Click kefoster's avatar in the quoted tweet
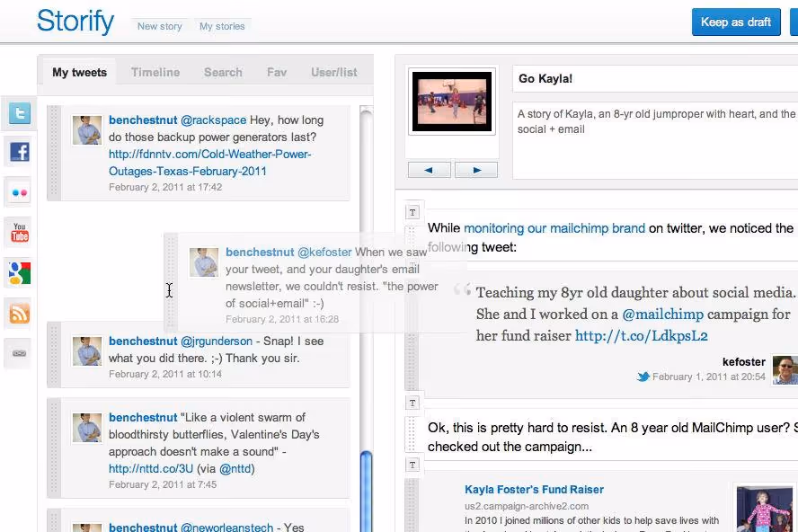798x532 pixels. click(785, 369)
